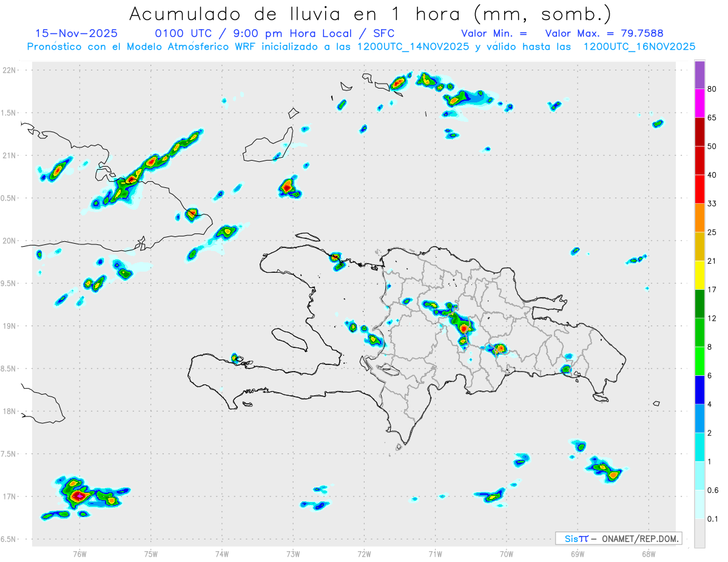Select the magenta legend swatch between 65 and 80
Screen dimensions: 728x562
coord(699,103)
